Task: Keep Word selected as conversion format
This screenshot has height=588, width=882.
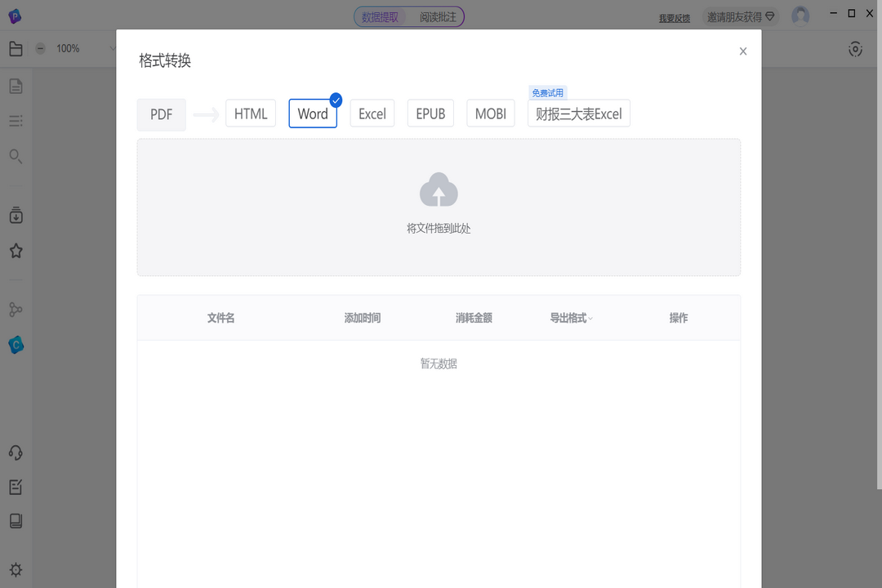Action: pos(313,114)
